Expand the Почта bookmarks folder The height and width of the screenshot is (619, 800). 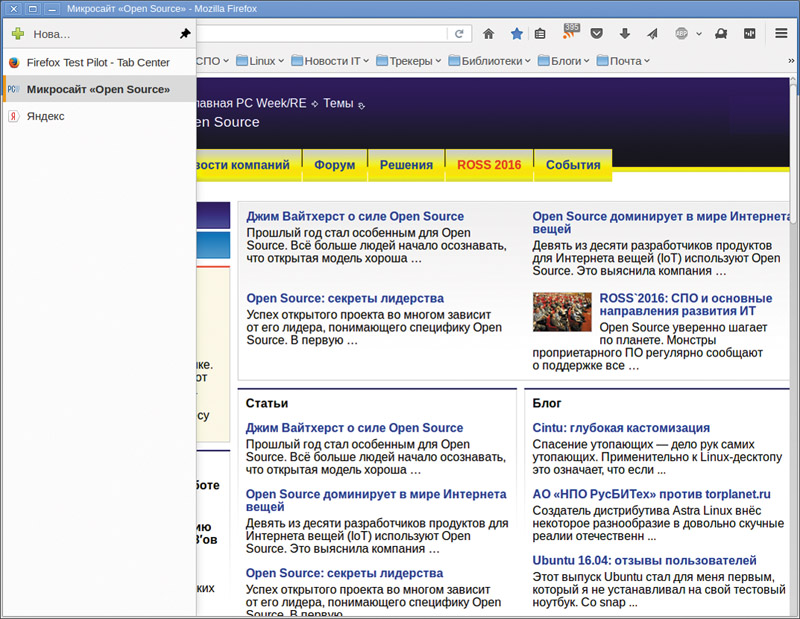(x=623, y=61)
